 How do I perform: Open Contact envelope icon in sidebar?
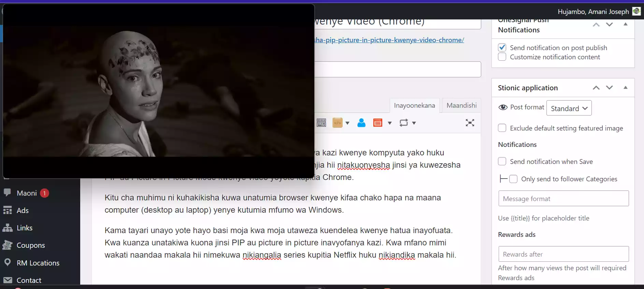click(8, 280)
